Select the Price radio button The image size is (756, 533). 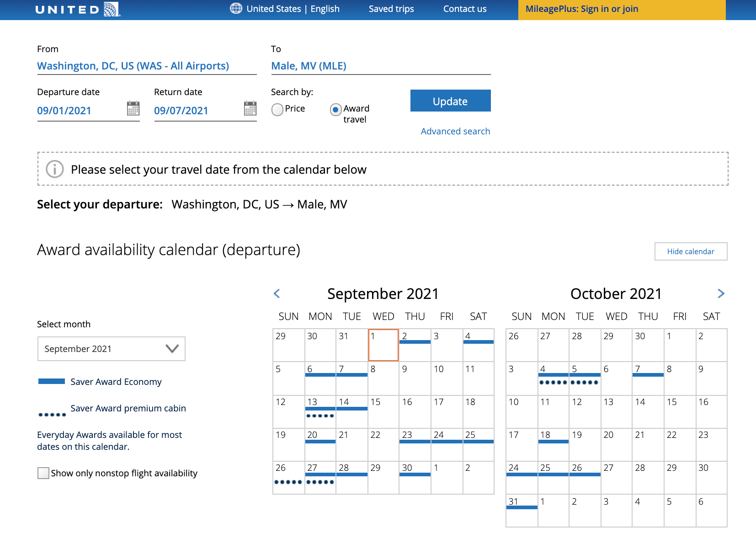point(277,110)
